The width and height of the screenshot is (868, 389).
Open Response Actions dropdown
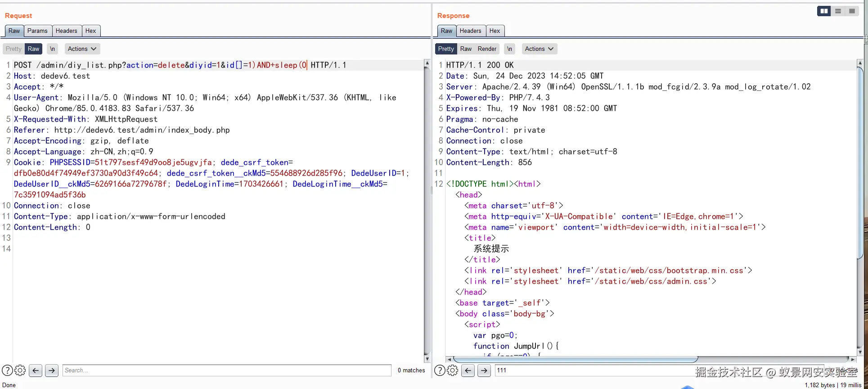(x=540, y=49)
